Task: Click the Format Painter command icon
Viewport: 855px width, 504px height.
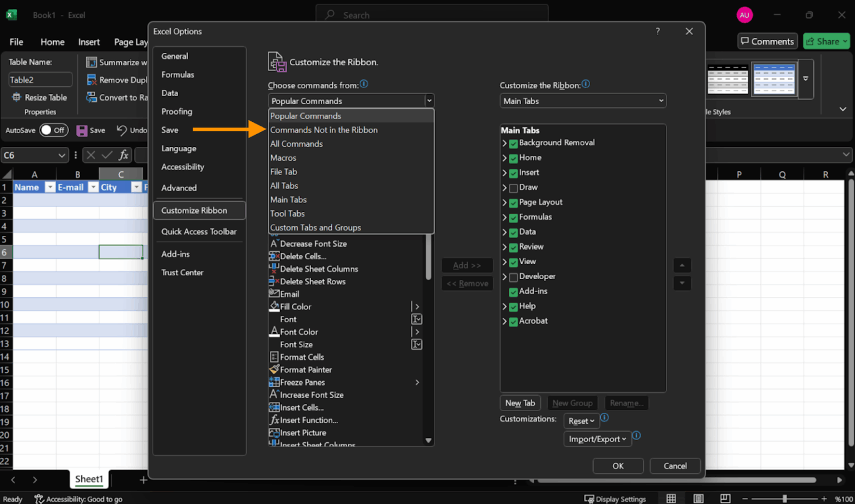Action: pyautogui.click(x=273, y=369)
